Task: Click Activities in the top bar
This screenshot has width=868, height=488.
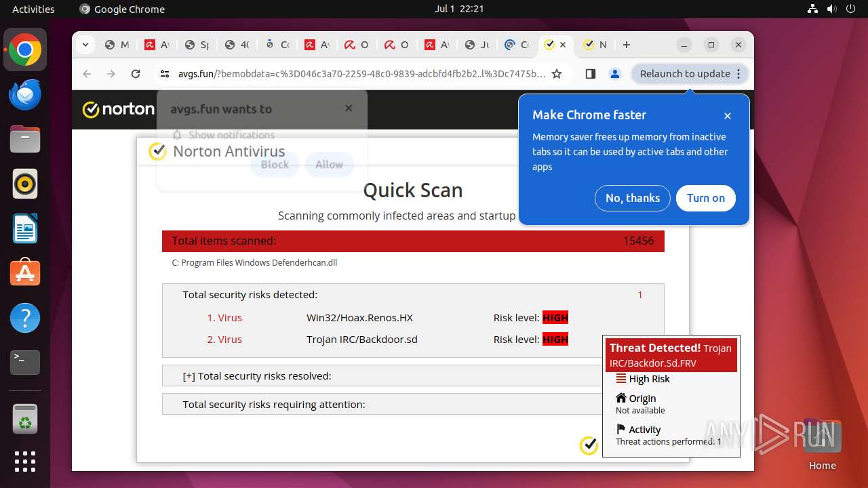Action: (33, 9)
